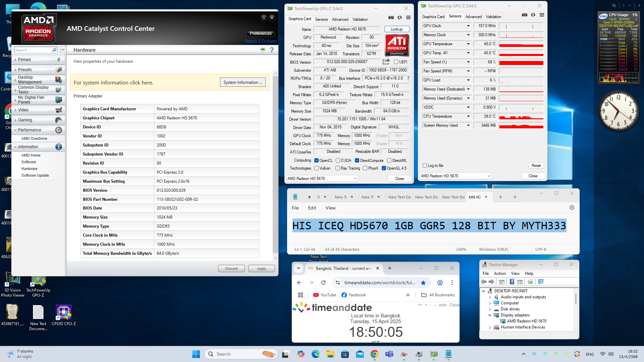644x362 pixels.
Task: Click the camera icon in GPU-Z Sensors window
Action: pos(525,15)
